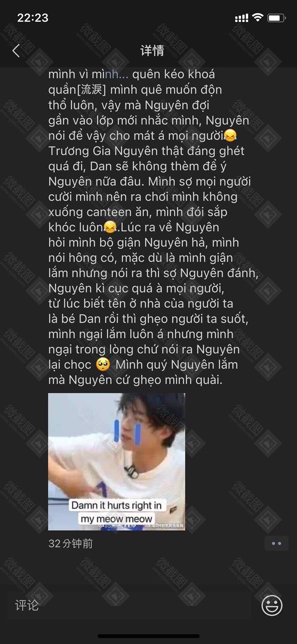Tap the Wi-Fi status icon
297x644 pixels.
click(x=258, y=18)
